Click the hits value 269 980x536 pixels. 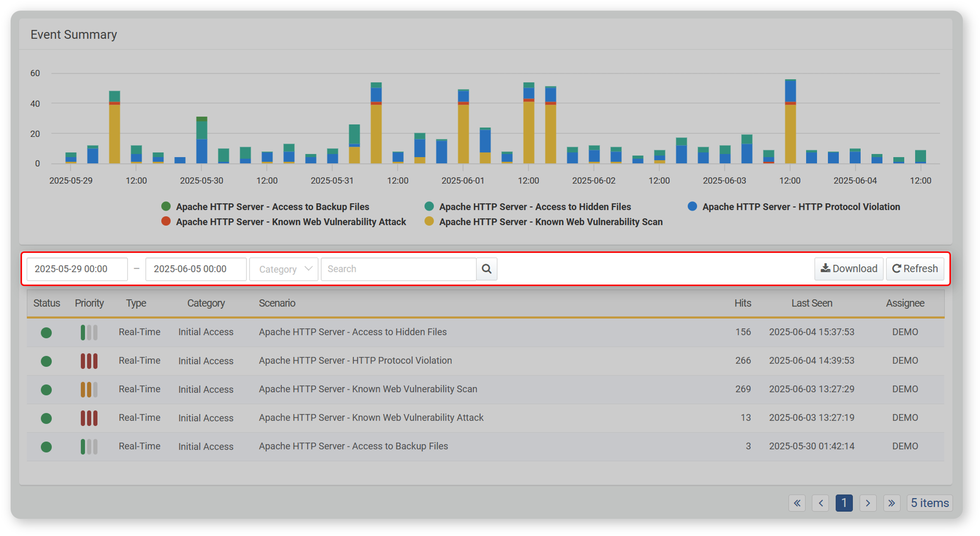(x=743, y=389)
